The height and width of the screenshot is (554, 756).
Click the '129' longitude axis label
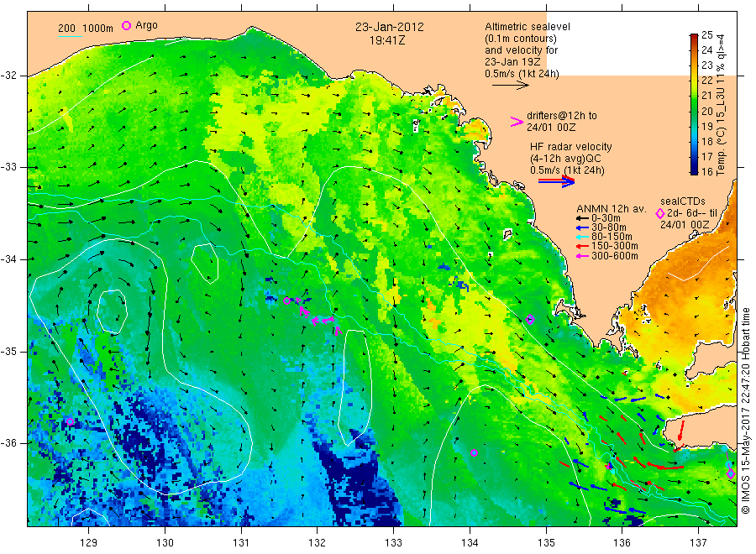pyautogui.click(x=89, y=543)
